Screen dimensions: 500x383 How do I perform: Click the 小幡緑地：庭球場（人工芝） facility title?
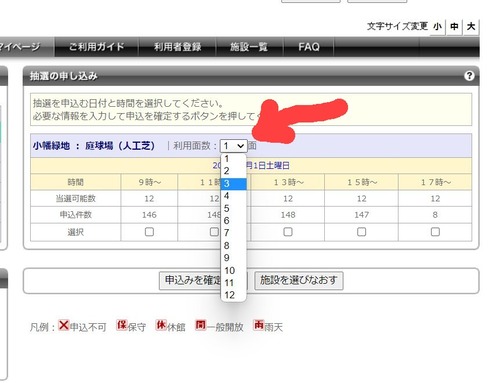point(94,146)
